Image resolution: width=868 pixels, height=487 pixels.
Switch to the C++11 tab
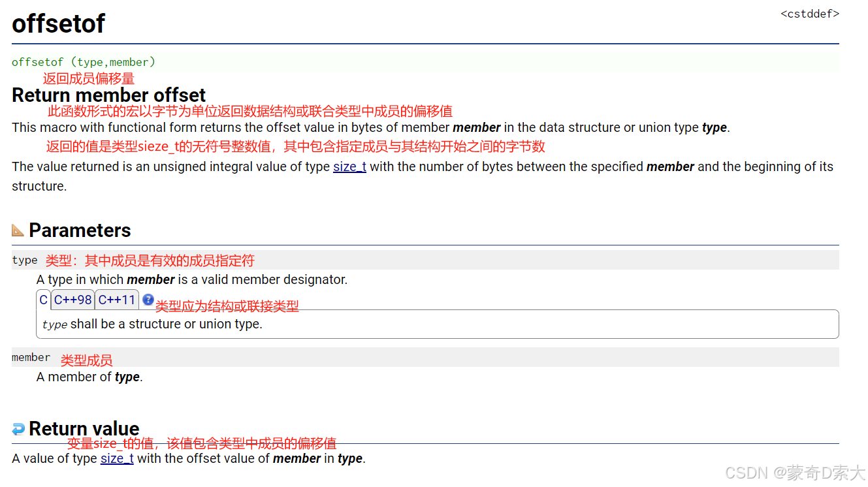[x=117, y=300]
